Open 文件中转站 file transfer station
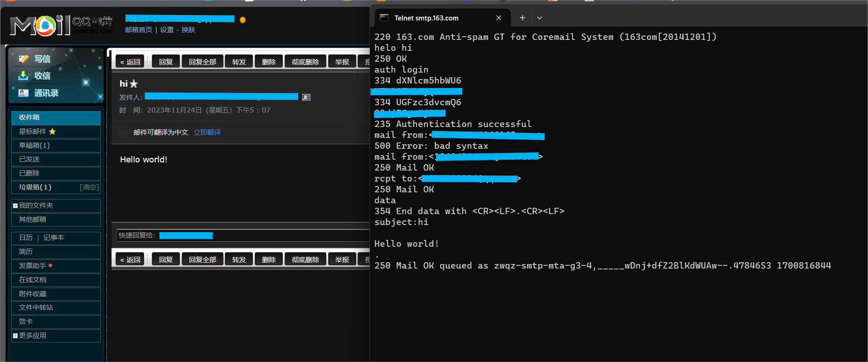868x362 pixels. 56,308
